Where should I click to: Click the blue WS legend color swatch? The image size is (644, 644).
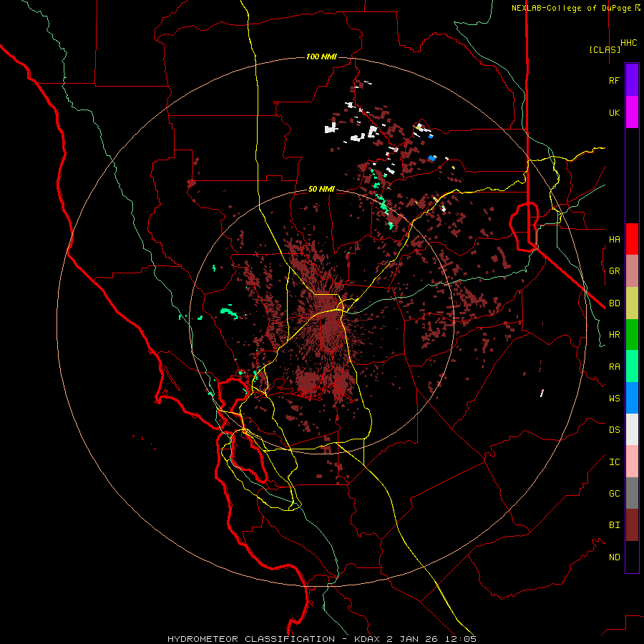click(632, 398)
